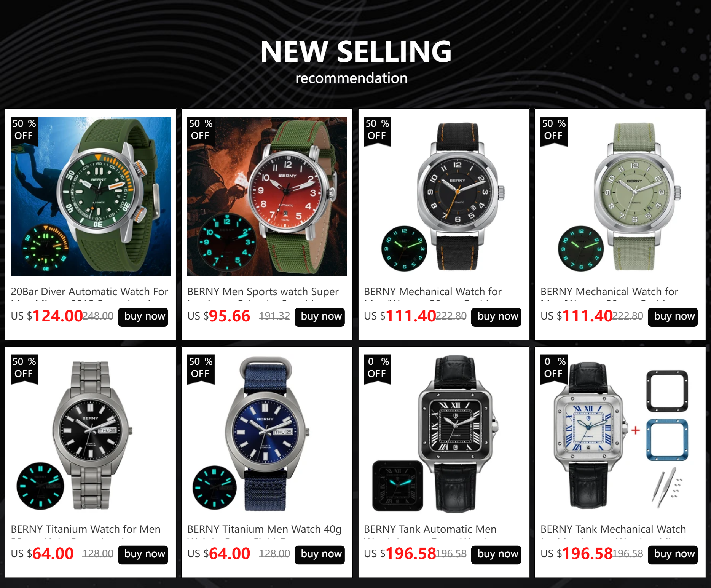711x588 pixels.
Task: Open the black square Tank watch image
Action: tap(444, 434)
